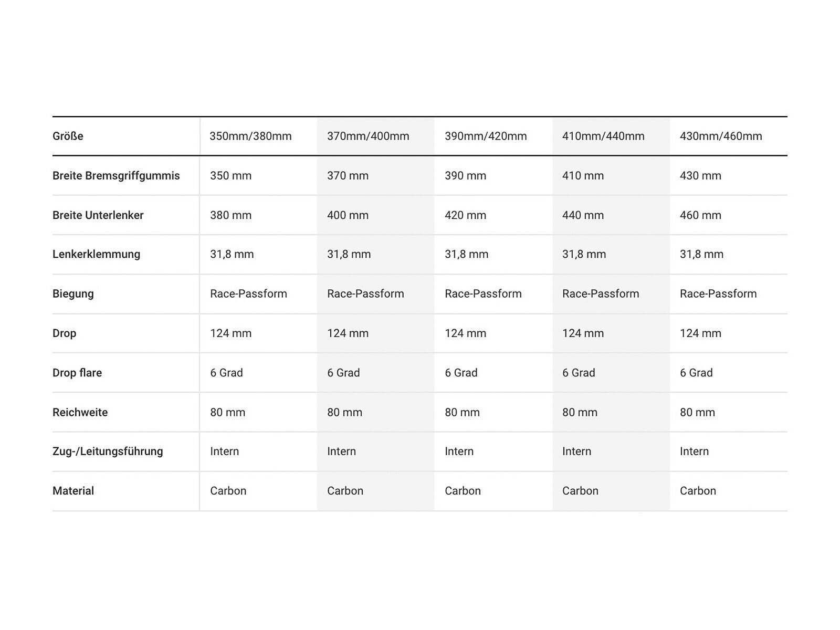The height and width of the screenshot is (630, 840).
Task: Select the 440 mm Unterlenker cell
Action: coord(583,215)
